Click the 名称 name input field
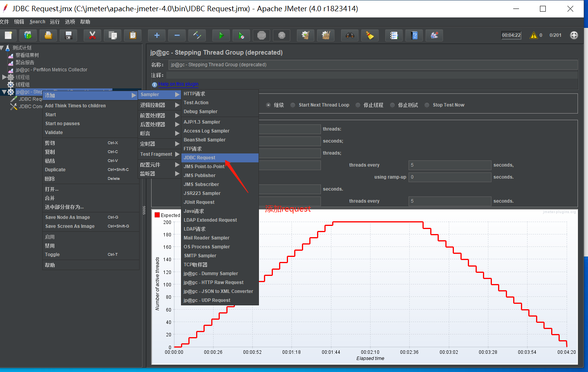588x372 pixels. [x=373, y=65]
